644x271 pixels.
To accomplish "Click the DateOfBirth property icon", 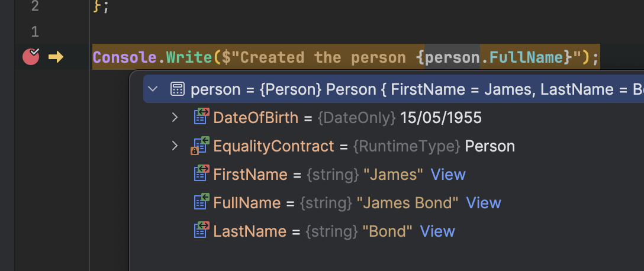I will tap(201, 117).
